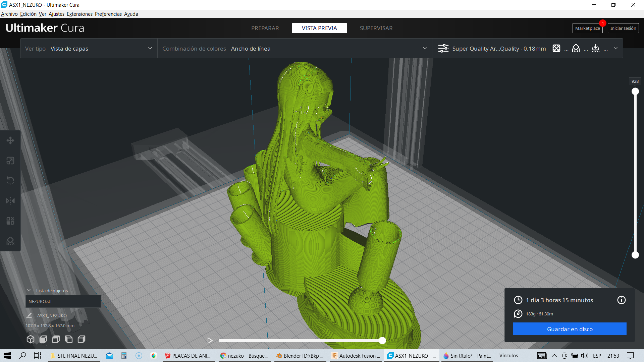
Task: Select the Move tool in left toolbar
Action: pyautogui.click(x=10, y=140)
